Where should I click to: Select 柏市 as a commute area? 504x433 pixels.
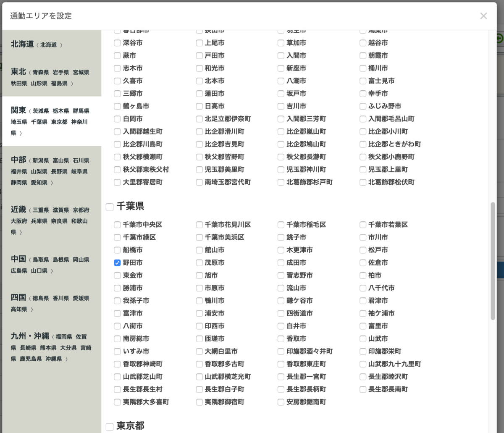pyautogui.click(x=362, y=275)
